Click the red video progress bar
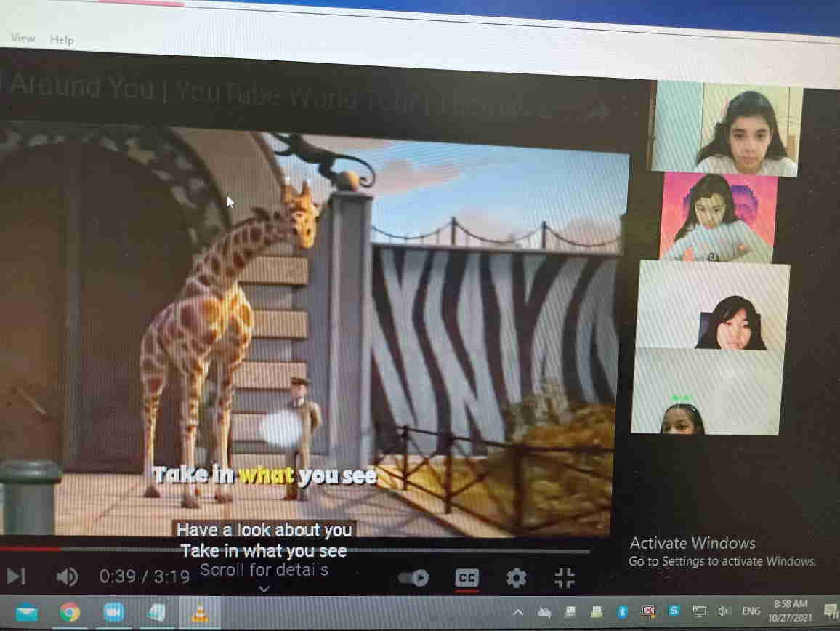 pyautogui.click(x=31, y=549)
